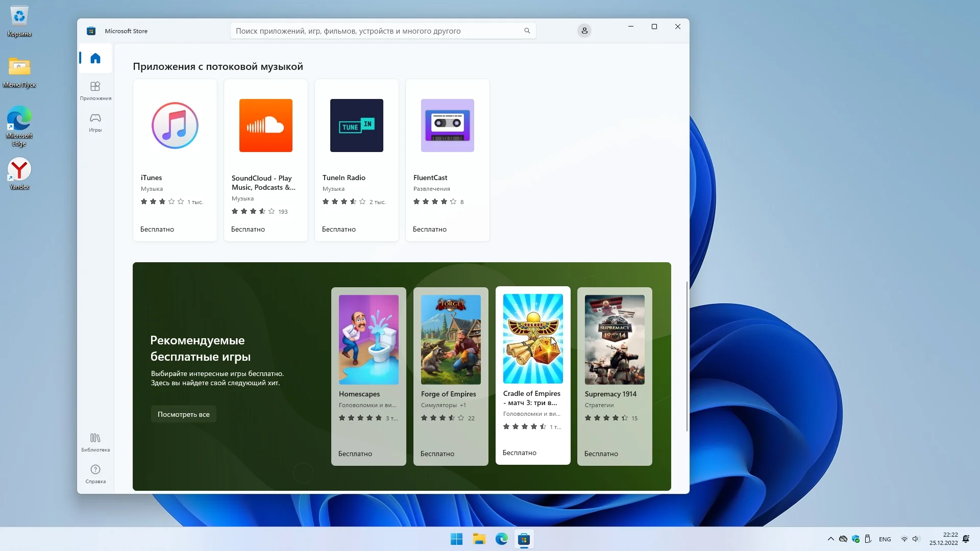Open the Forge of Empires game card
This screenshot has height=551, width=980.
click(x=451, y=376)
